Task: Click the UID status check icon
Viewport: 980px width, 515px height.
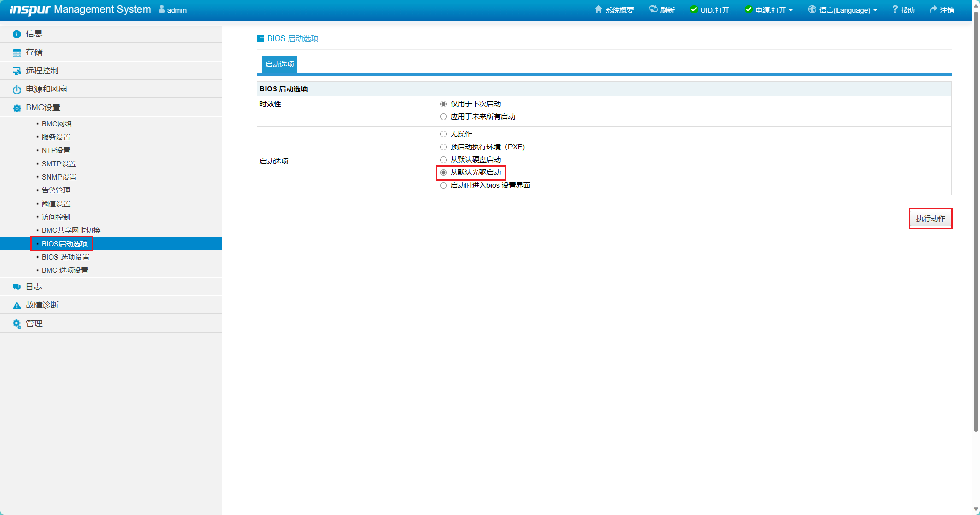Action: (694, 9)
